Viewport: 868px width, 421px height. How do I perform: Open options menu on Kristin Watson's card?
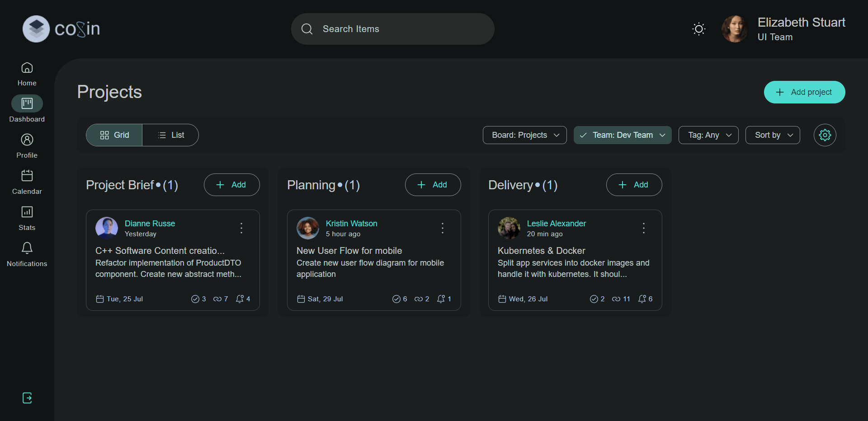coord(442,228)
